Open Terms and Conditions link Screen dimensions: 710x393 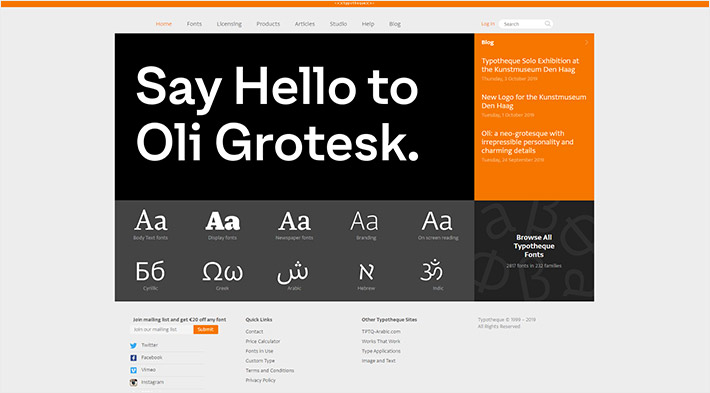click(270, 371)
